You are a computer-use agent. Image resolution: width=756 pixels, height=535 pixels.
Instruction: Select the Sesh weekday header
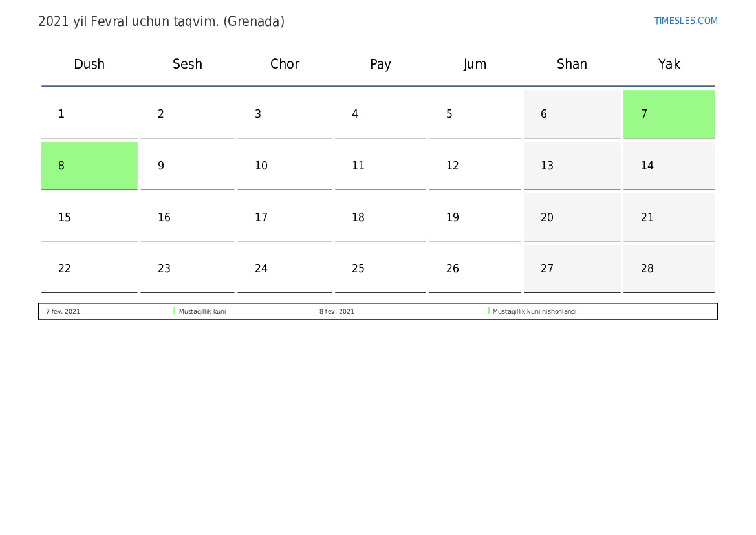187,63
